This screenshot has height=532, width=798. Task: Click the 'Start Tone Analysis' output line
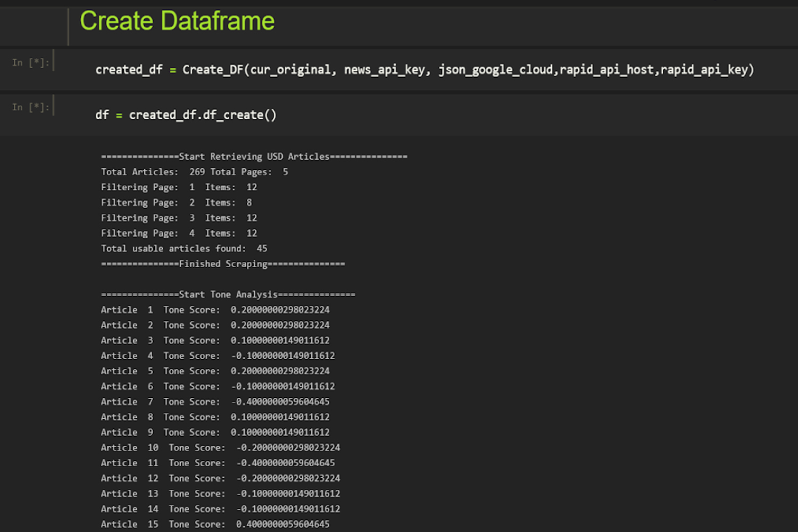tap(228, 294)
